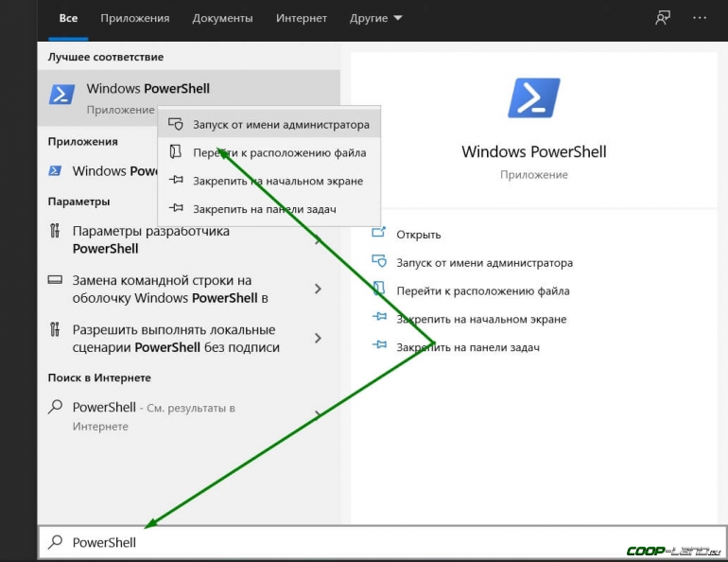Screen dimensions: 728x562
Task: Click the search magnifier icon in search box
Action: click(56, 542)
